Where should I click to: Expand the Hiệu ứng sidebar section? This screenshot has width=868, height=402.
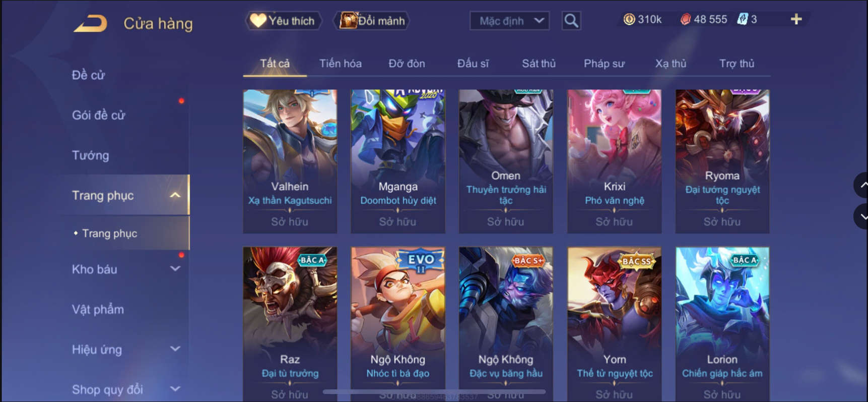tap(175, 349)
